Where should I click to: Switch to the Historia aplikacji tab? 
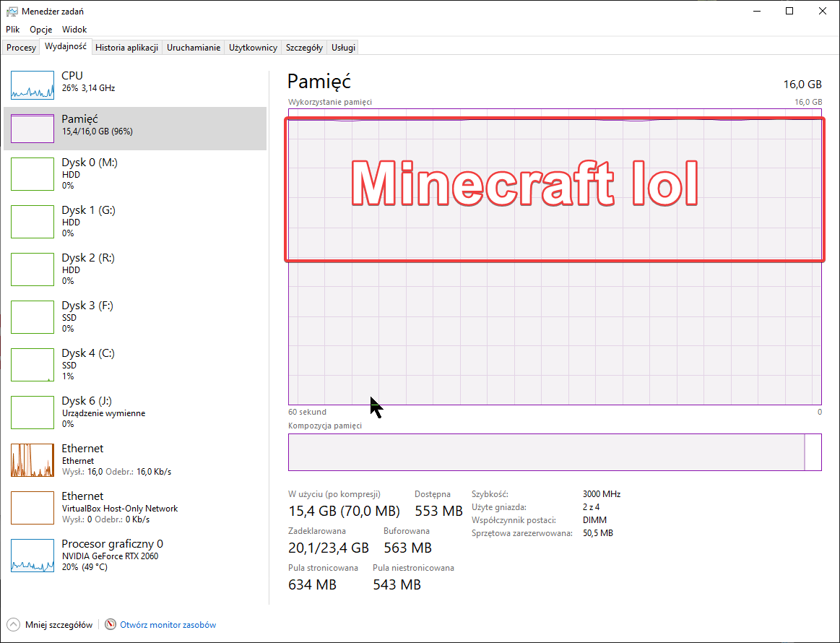(x=126, y=48)
